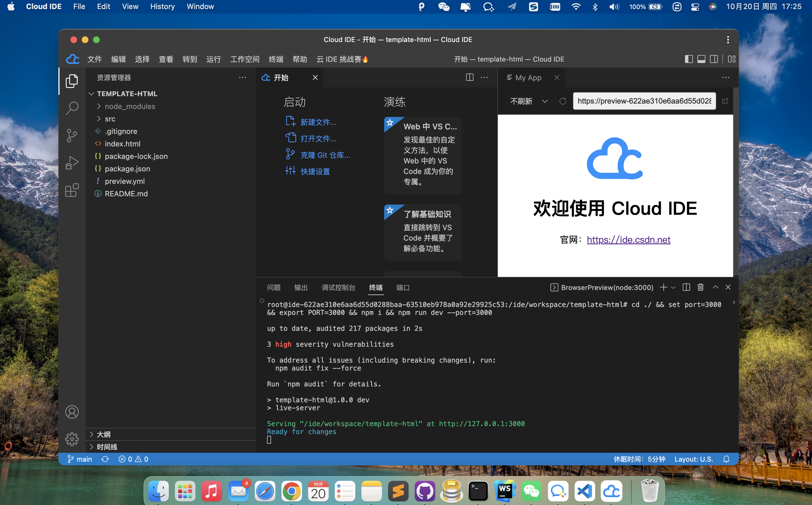The height and width of the screenshot is (505, 812).
Task: Open more actions for 开始 editor group
Action: click(x=484, y=77)
